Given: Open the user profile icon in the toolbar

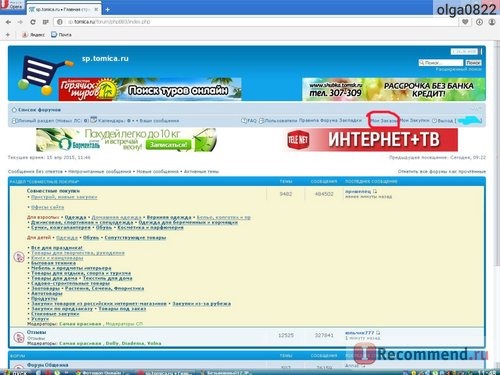Looking at the screenshot, I should click(492, 22).
